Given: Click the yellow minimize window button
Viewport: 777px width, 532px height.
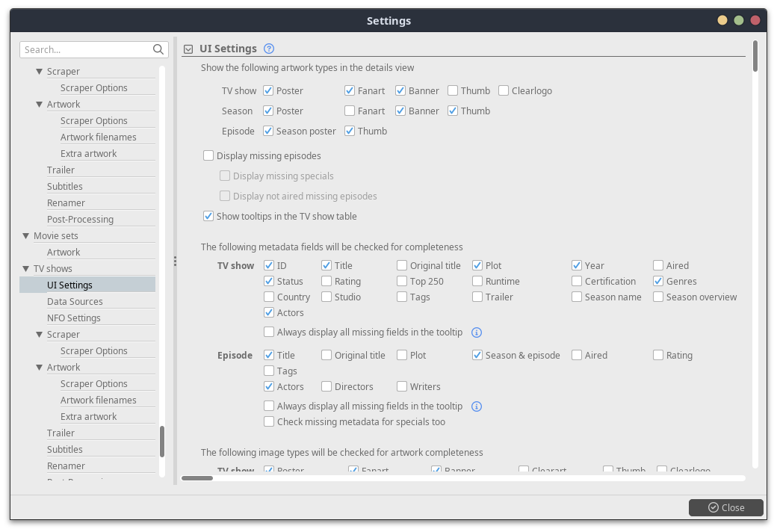Looking at the screenshot, I should click(x=722, y=21).
